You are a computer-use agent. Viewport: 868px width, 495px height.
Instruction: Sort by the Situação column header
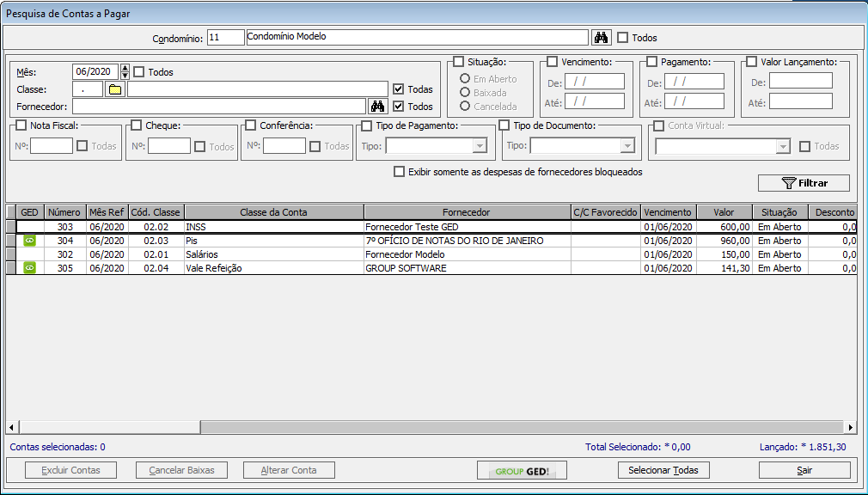[779, 212]
